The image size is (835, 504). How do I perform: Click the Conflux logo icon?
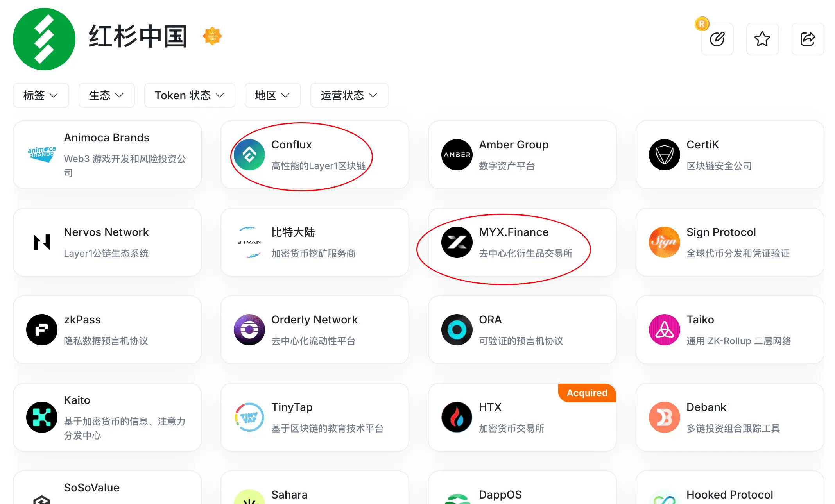coord(249,155)
